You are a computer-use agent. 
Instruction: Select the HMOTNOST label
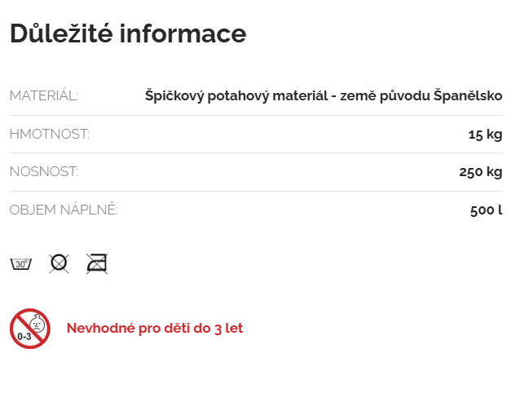[x=49, y=134]
